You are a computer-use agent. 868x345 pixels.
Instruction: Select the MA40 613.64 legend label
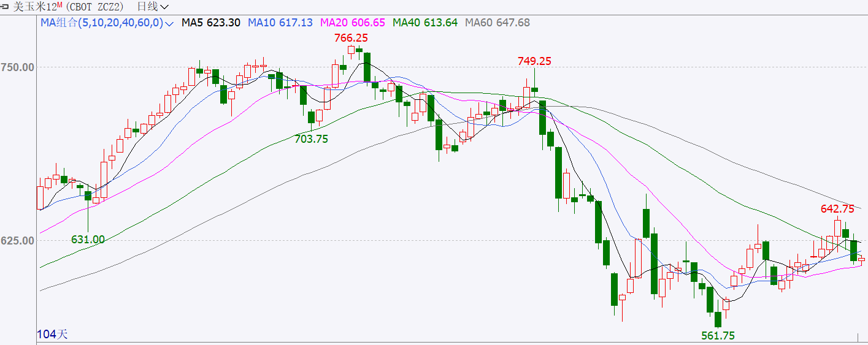(425, 23)
